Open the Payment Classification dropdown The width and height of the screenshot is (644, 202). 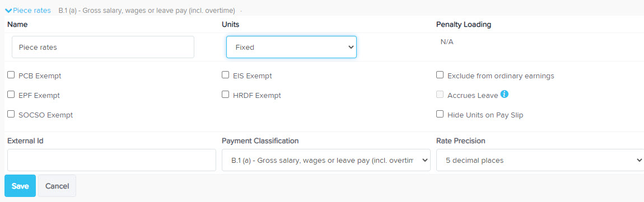pos(326,160)
